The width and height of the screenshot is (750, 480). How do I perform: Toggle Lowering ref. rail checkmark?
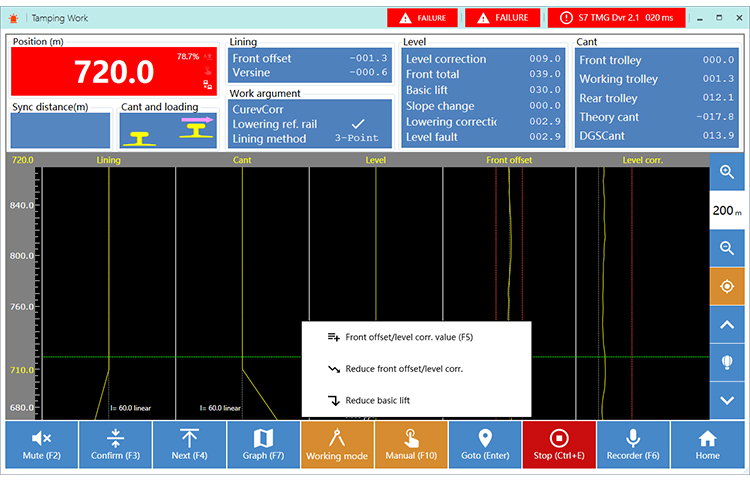358,124
